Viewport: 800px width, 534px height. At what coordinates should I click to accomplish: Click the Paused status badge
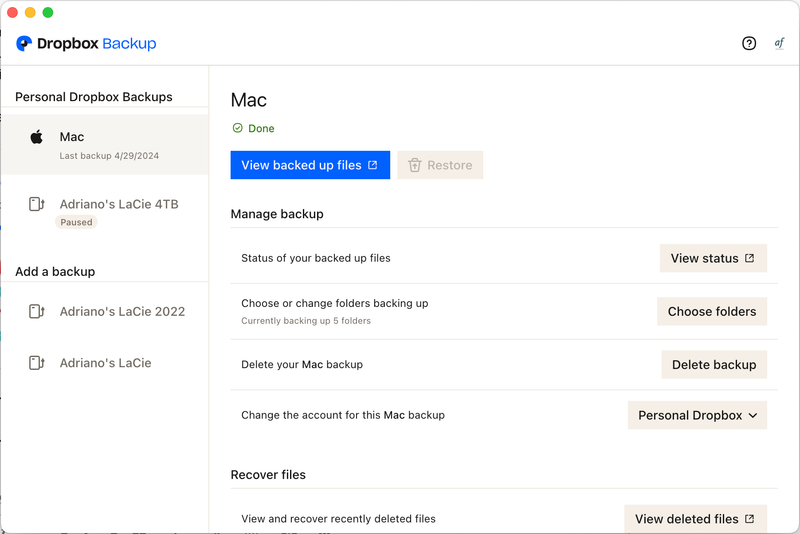[x=76, y=222]
